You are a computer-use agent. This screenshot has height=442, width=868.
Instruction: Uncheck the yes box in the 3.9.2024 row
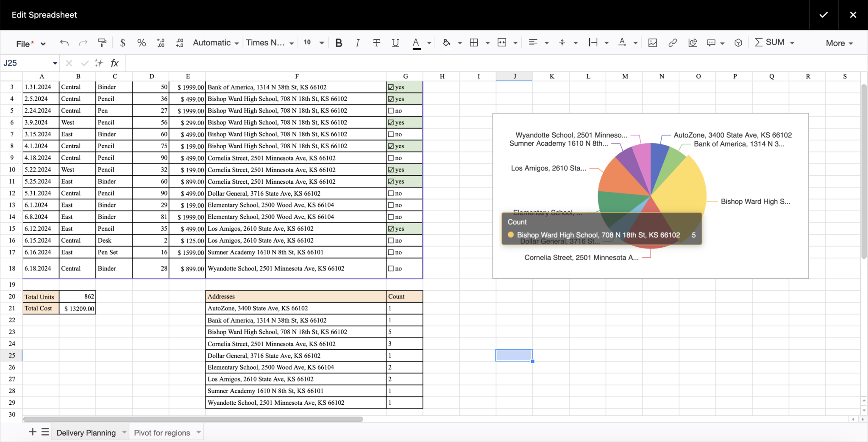(391, 122)
